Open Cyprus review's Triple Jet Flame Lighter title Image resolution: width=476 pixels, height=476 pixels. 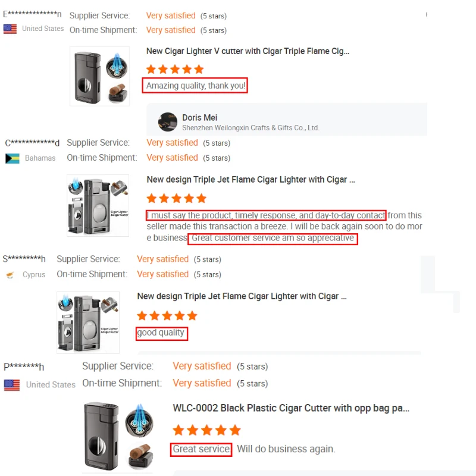pos(242,296)
